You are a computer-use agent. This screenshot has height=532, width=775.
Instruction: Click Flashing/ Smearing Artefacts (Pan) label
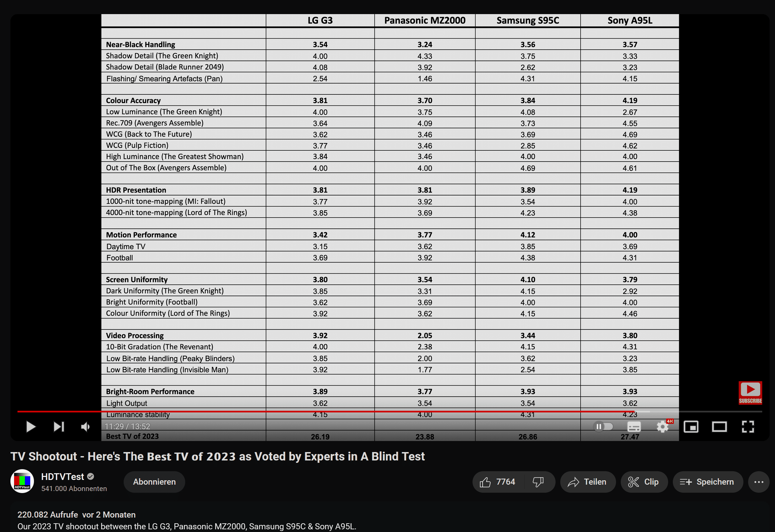click(164, 79)
